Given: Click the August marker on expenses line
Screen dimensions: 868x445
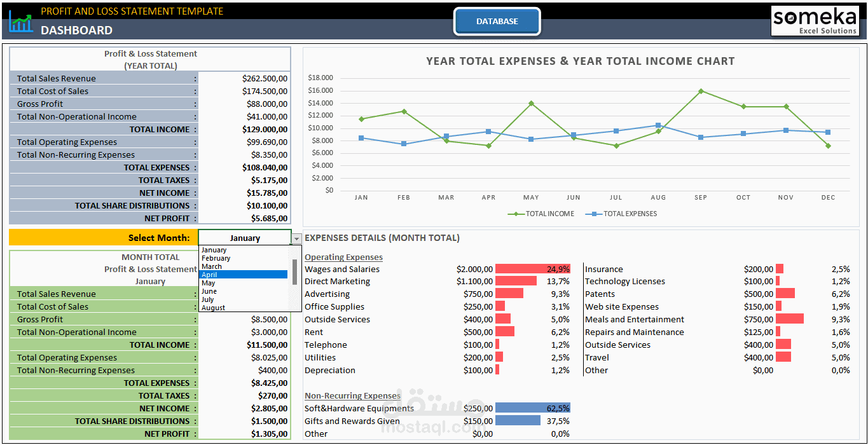Looking at the screenshot, I should pyautogui.click(x=658, y=125).
